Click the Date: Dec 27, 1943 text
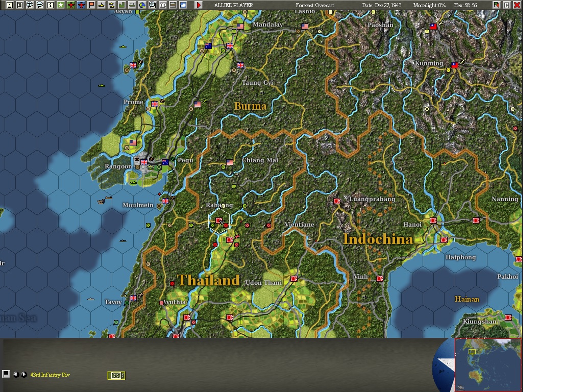The image size is (588, 392). [x=381, y=5]
